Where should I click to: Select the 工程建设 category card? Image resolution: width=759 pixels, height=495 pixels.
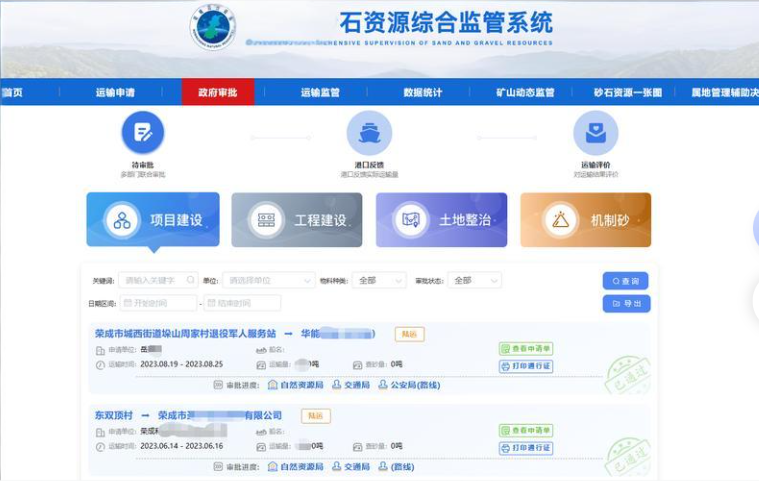tap(297, 220)
